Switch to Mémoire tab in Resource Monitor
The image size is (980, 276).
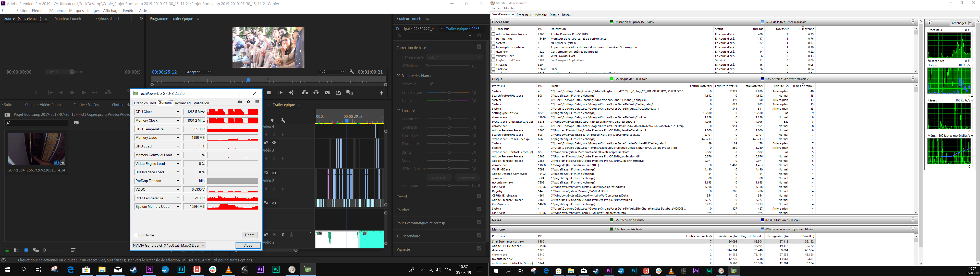click(x=540, y=15)
